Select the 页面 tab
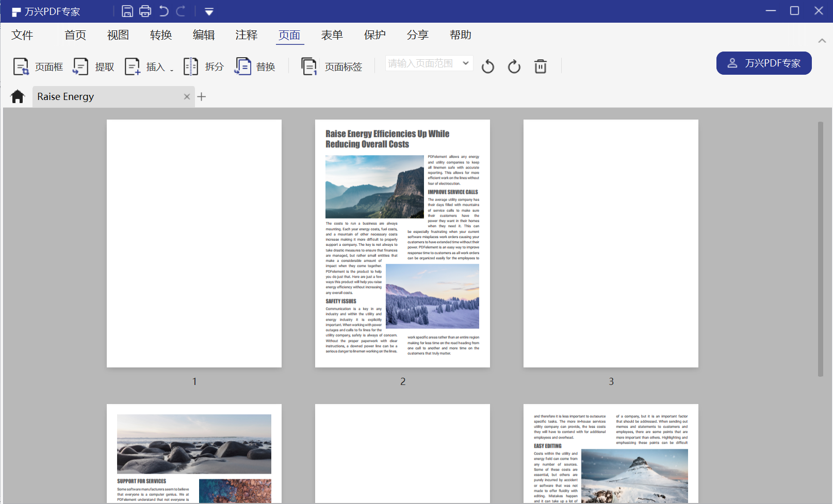Image resolution: width=833 pixels, height=504 pixels. pos(289,35)
